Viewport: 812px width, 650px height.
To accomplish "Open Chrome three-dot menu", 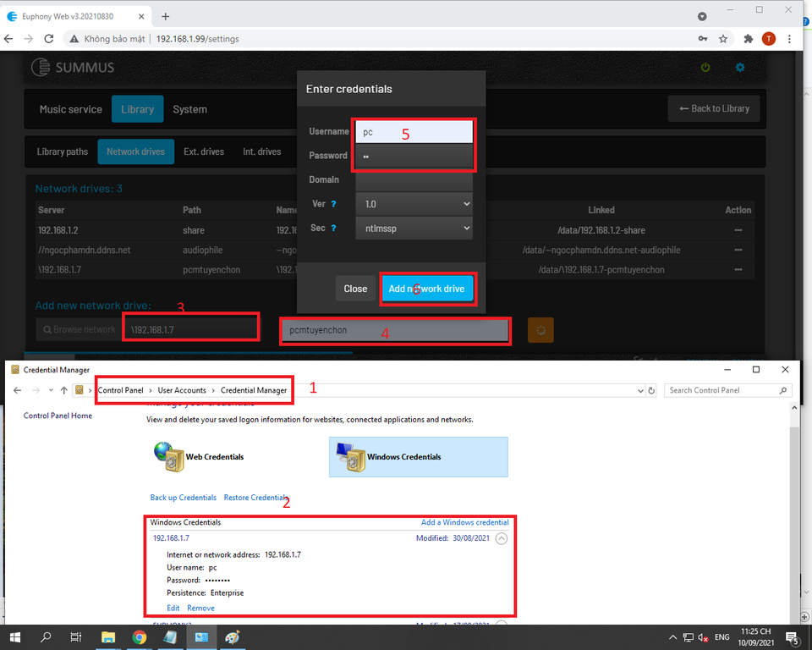I will 789,39.
